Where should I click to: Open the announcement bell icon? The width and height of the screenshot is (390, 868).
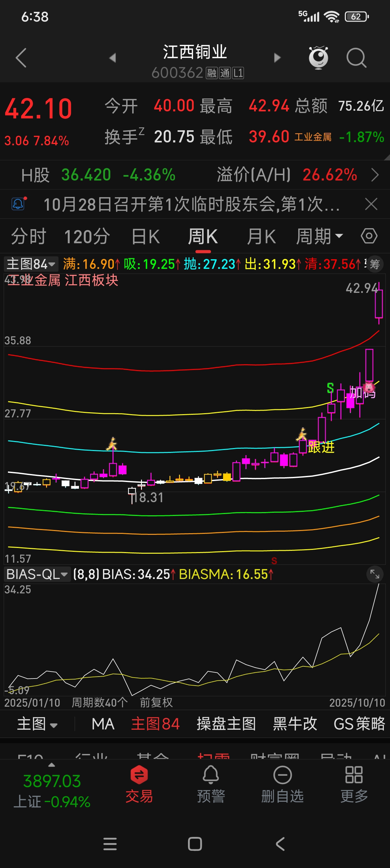pyautogui.click(x=19, y=204)
